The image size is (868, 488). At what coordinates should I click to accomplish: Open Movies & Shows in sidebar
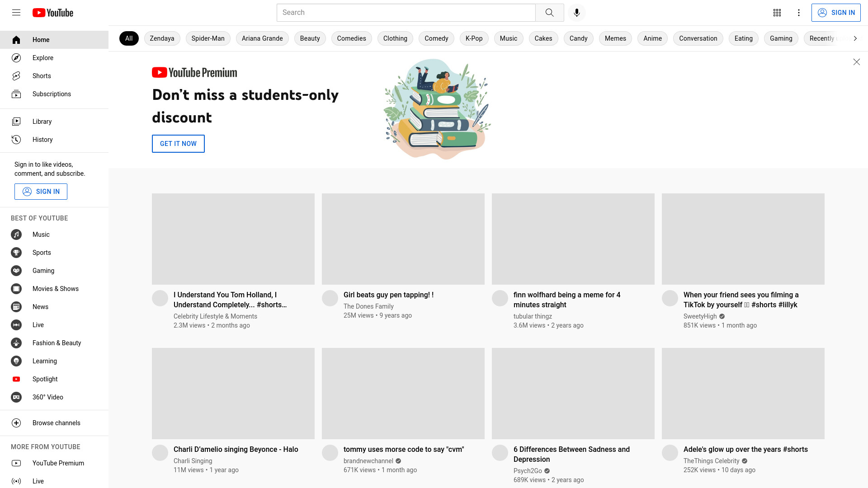54,289
